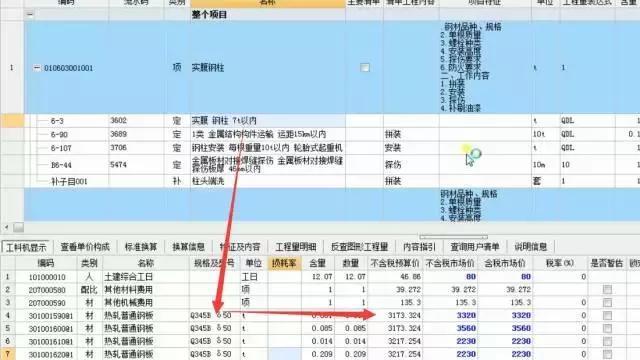
Task: Tick 是否暂估 for 其他材料费用 row
Action: pos(607,289)
